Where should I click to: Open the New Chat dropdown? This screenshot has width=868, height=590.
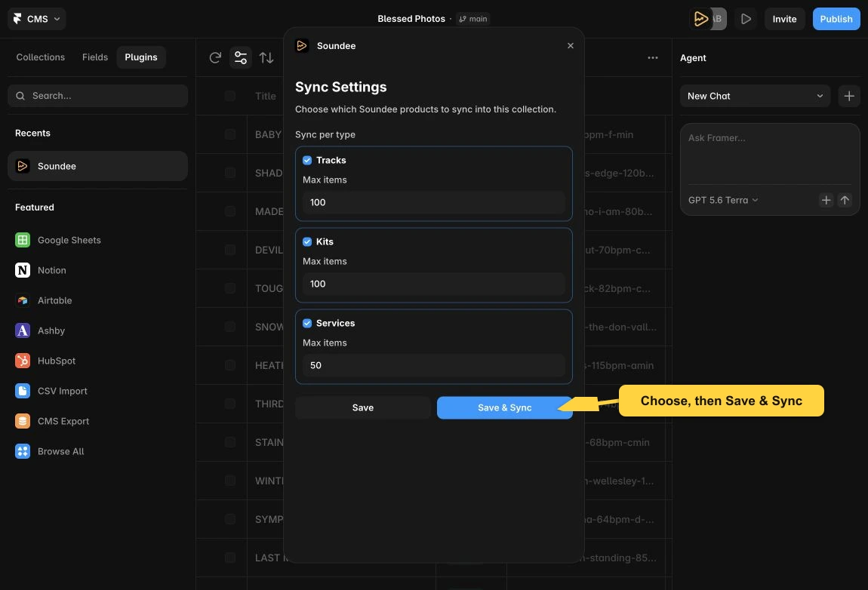(755, 96)
